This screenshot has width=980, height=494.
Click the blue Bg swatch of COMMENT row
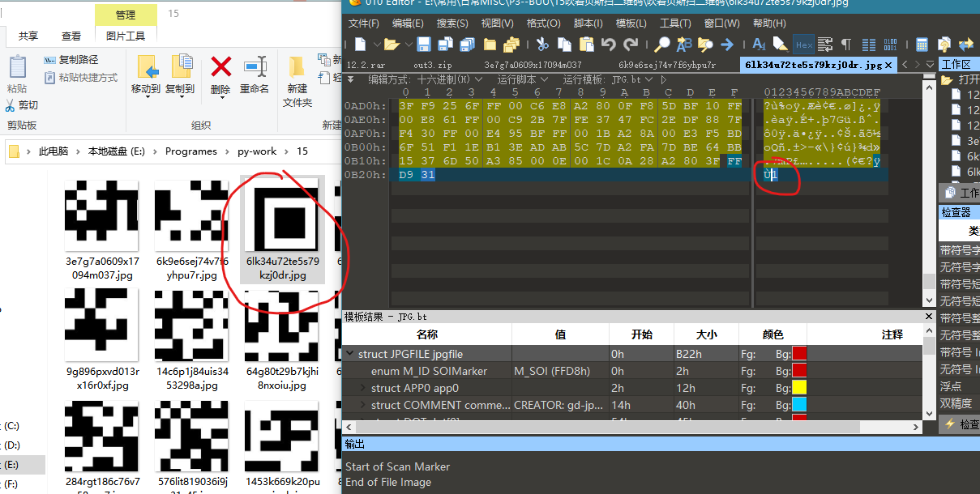point(799,405)
